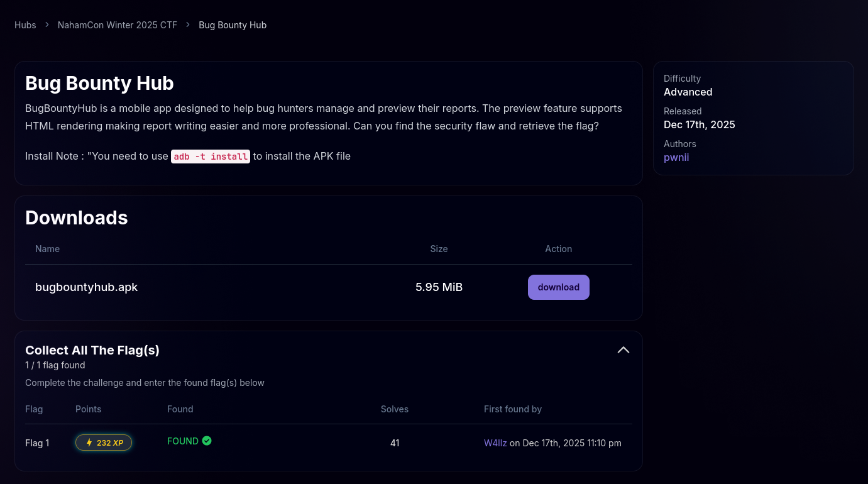The height and width of the screenshot is (484, 868).
Task: Open author pwnii's profile
Action: [x=676, y=157]
